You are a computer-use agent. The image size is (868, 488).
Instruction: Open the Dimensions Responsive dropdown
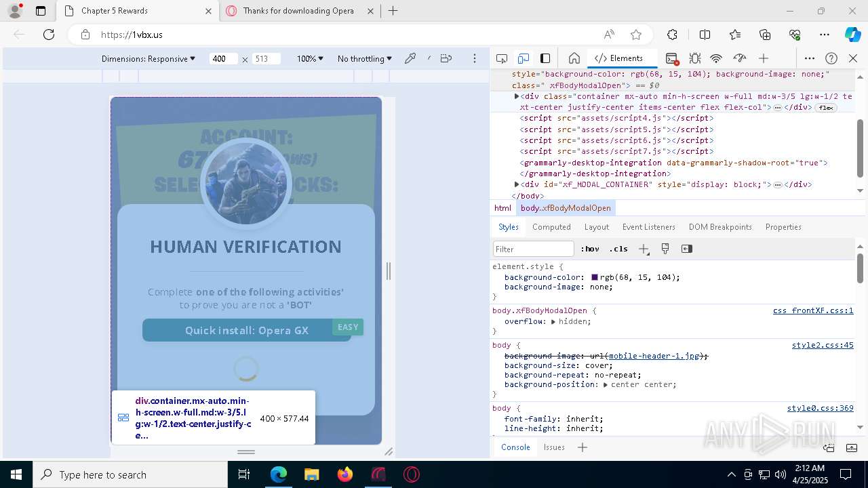coord(149,59)
